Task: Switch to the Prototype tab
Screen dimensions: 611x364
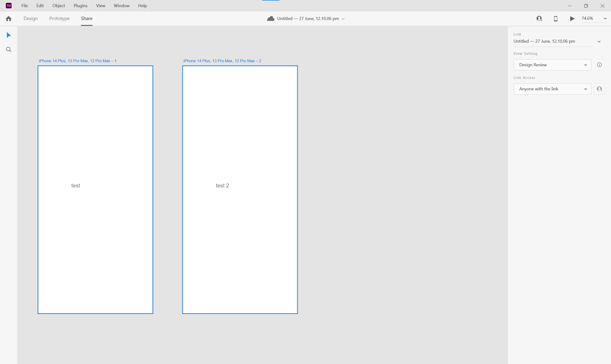Action: [59, 18]
